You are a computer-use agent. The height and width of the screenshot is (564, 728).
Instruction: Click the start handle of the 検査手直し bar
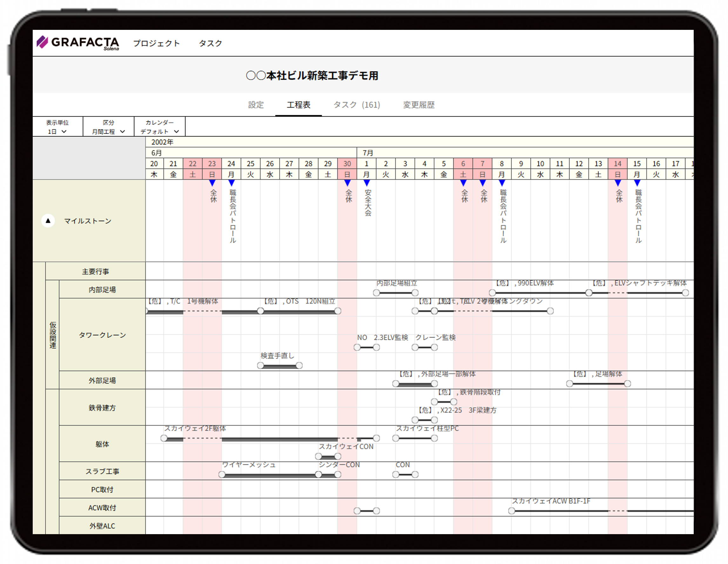[261, 366]
